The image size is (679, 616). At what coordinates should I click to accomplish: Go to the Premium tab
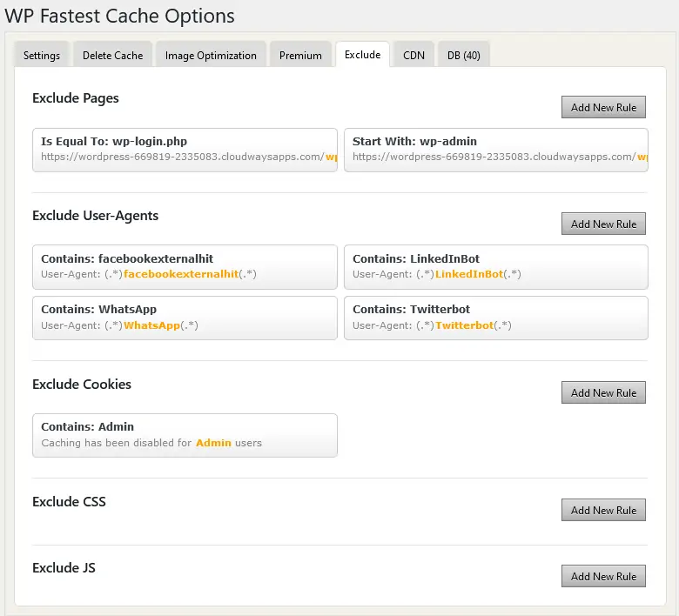[x=300, y=55]
